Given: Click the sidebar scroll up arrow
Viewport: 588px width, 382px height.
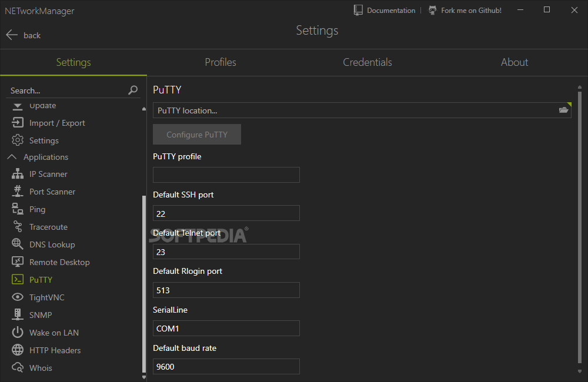Looking at the screenshot, I should pyautogui.click(x=144, y=109).
